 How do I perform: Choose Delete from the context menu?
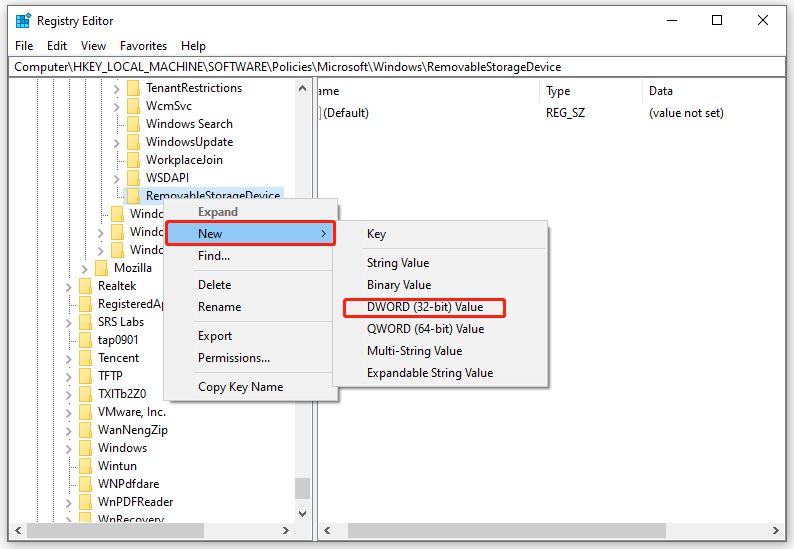pos(250,285)
